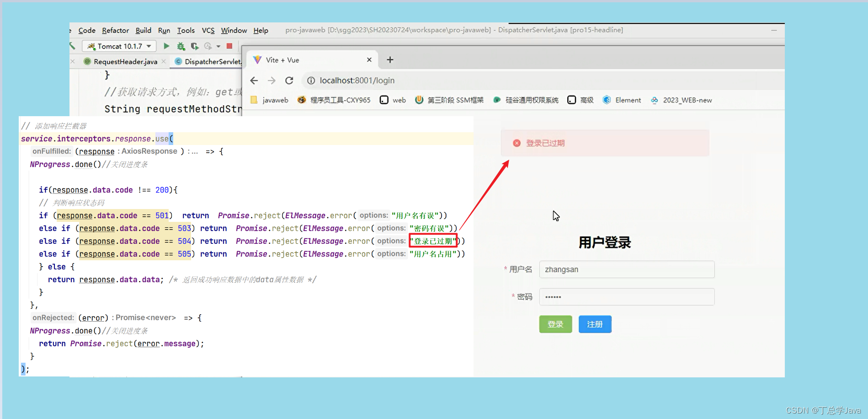Open the Refactor menu
Screen dimensions: 868x419
(x=115, y=30)
